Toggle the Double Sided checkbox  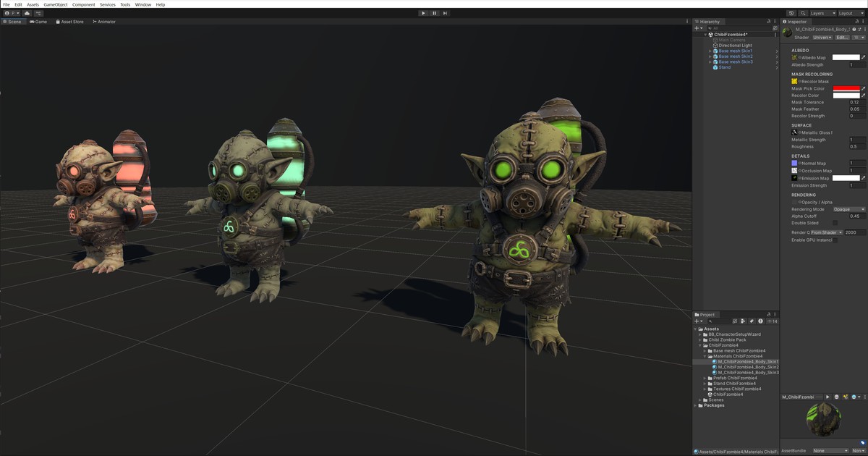835,223
